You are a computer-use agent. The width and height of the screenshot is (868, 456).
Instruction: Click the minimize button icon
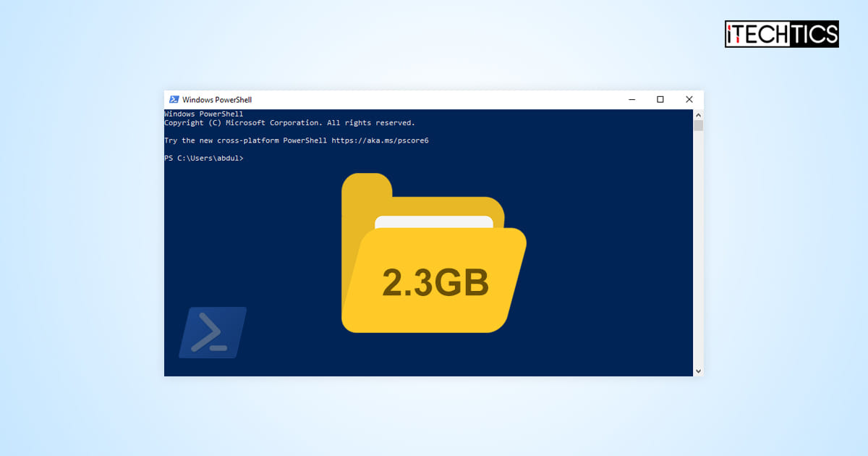pos(631,99)
